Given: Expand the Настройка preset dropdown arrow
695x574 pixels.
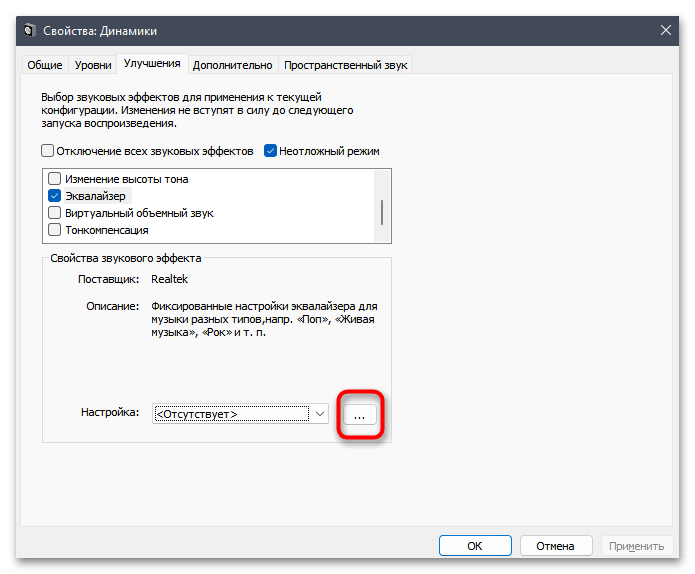Looking at the screenshot, I should pos(320,414).
